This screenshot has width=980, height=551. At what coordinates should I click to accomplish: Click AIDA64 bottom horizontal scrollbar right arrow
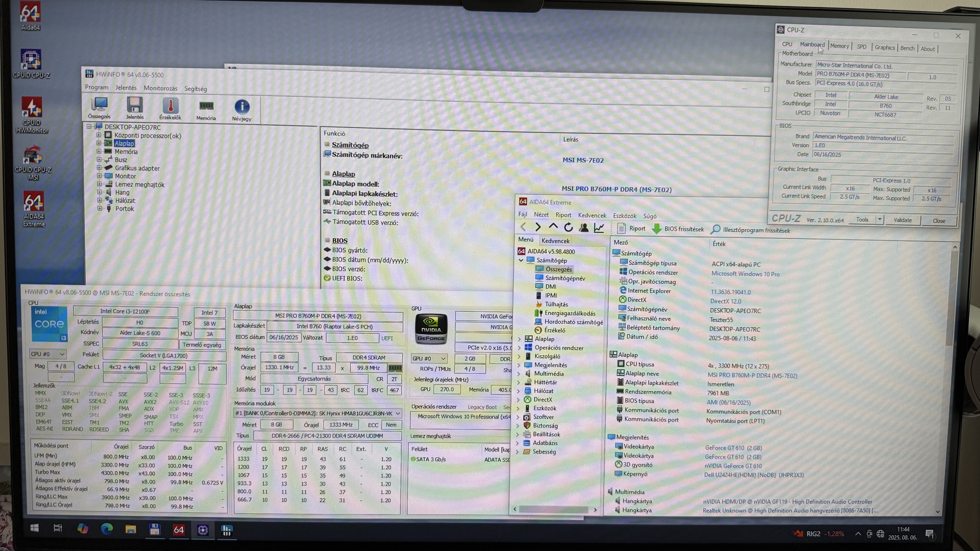click(595, 509)
